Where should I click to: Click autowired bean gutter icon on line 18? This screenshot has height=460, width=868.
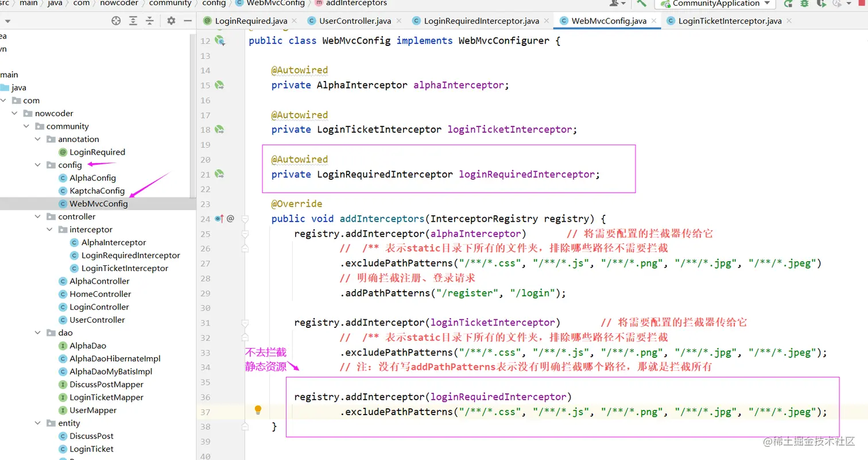219,130
